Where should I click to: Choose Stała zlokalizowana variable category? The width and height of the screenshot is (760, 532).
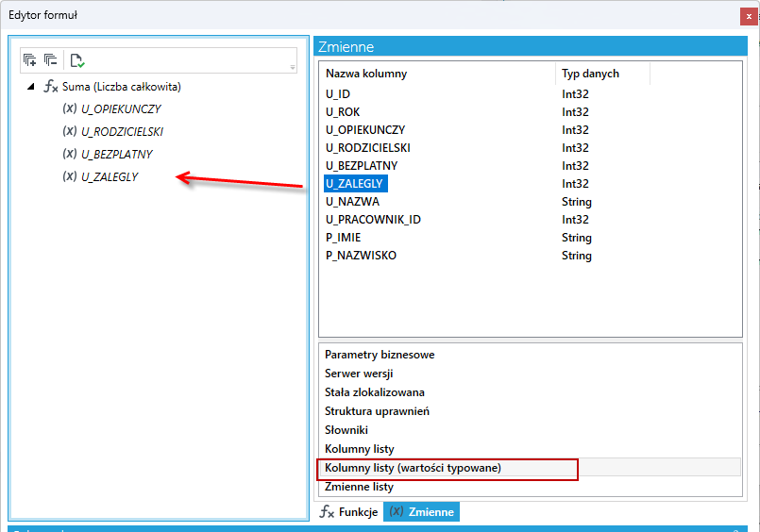tap(375, 392)
